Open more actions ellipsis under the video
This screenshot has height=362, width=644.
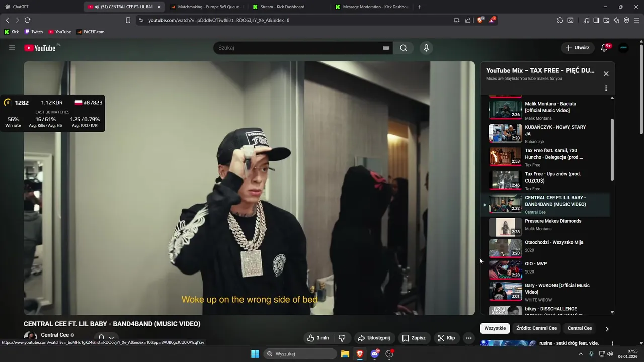coord(469,338)
